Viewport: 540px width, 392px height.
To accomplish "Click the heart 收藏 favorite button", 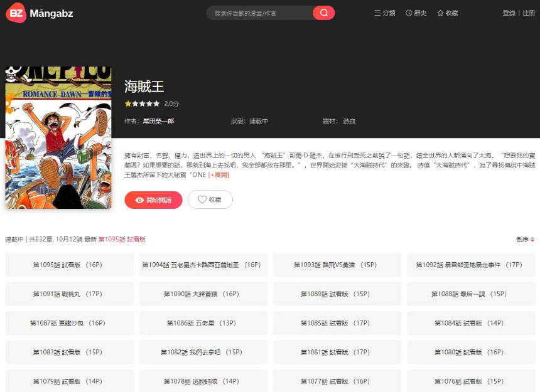I will click(x=210, y=199).
